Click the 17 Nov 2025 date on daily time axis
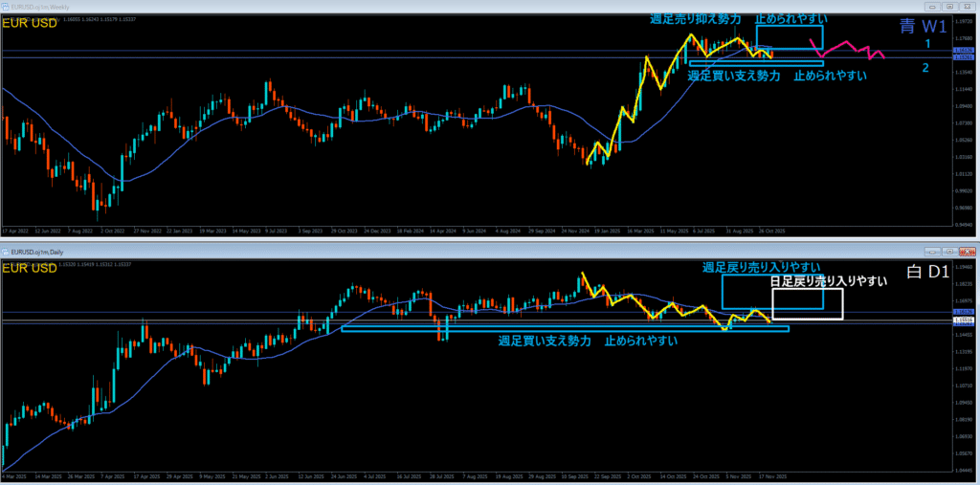Viewport: 980px width, 485px height. coord(773,476)
